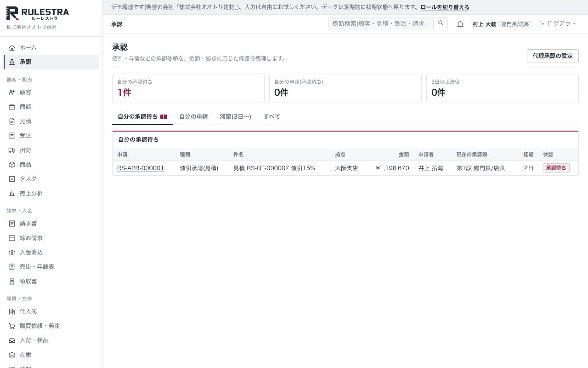
Task: Focus the 横断検索 search field
Action: point(381,24)
